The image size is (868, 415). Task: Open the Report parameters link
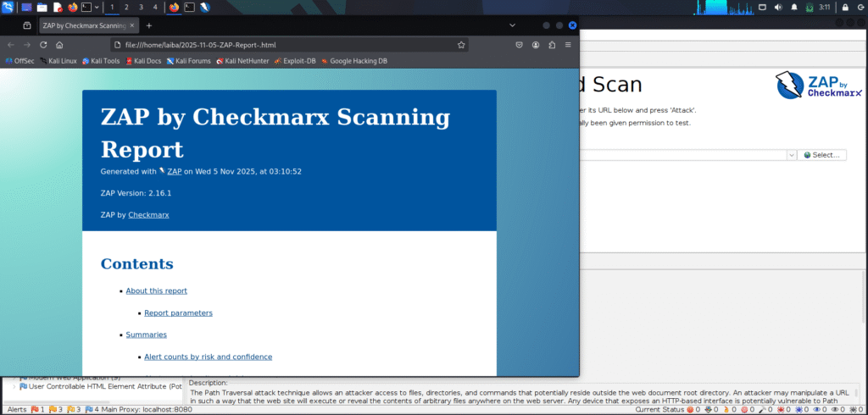(178, 313)
